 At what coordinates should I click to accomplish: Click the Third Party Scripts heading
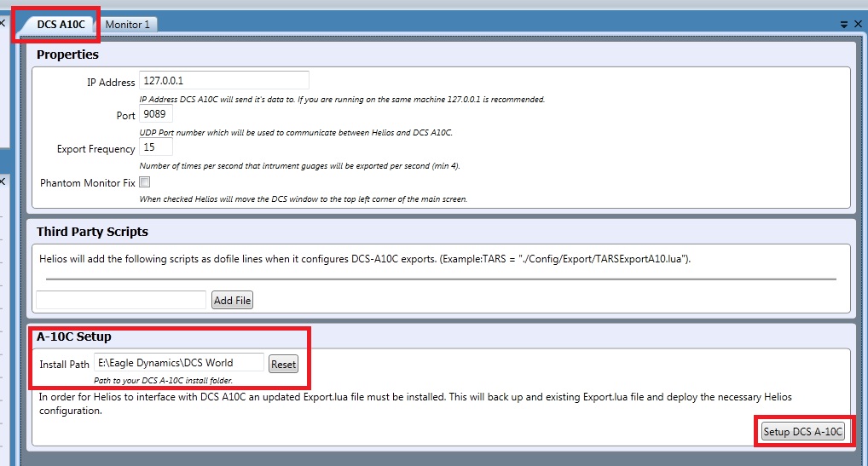(92, 232)
